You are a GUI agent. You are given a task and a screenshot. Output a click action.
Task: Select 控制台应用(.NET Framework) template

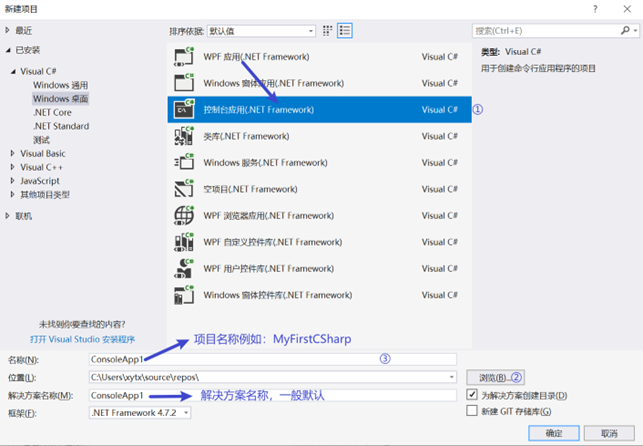(319, 109)
